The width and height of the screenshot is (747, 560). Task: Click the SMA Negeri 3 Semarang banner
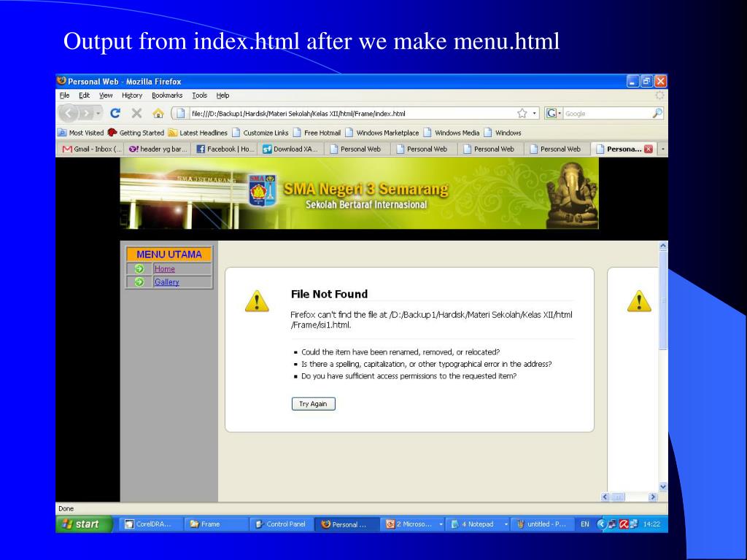click(x=359, y=193)
